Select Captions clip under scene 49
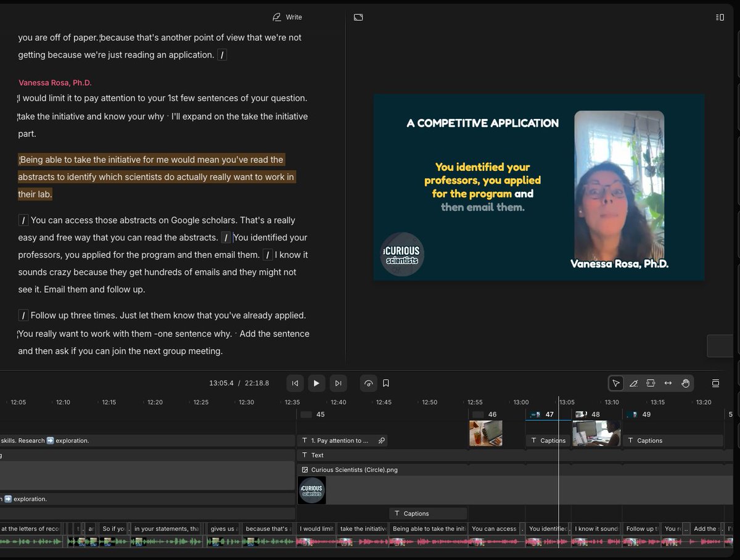Image resolution: width=740 pixels, height=560 pixels. pyautogui.click(x=673, y=441)
